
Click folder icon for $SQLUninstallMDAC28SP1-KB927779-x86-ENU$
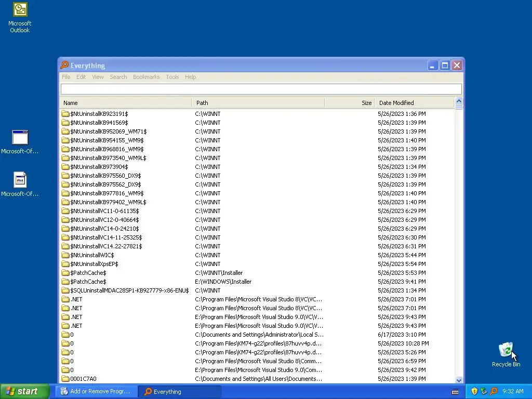pos(65,290)
